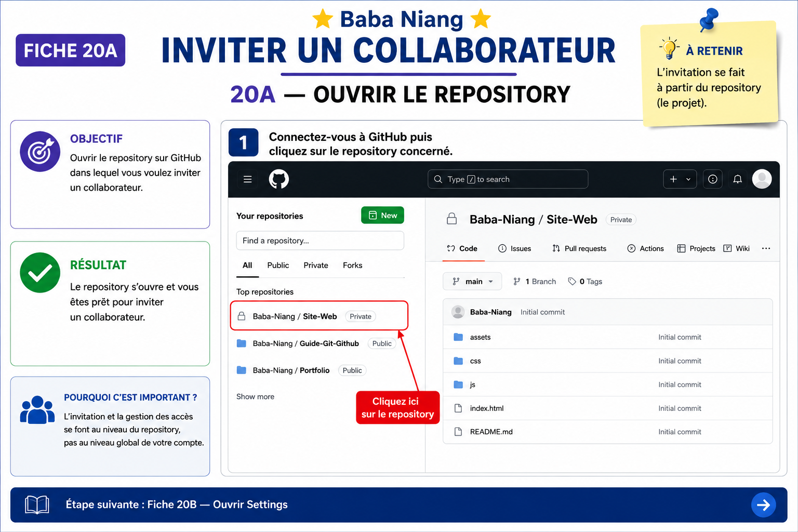Open the js folder
The width and height of the screenshot is (798, 532).
473,384
